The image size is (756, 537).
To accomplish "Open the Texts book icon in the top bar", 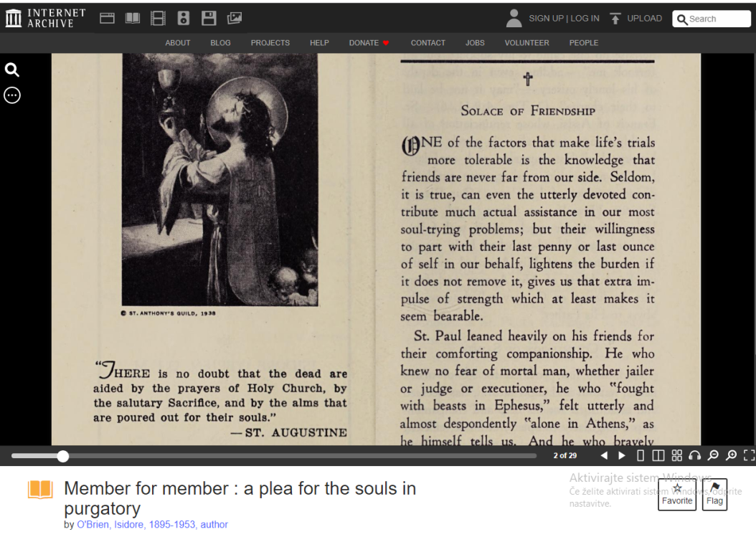I will (x=133, y=19).
